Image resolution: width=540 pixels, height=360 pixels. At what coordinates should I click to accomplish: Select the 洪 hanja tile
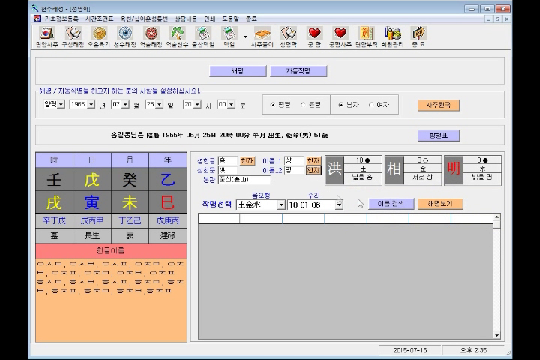point(334,170)
